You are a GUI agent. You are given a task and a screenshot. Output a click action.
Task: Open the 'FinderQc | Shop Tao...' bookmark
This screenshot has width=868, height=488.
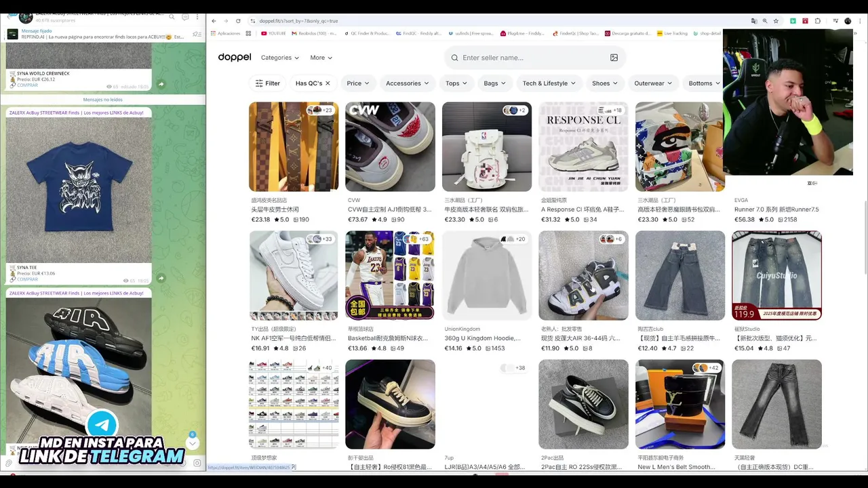(576, 33)
